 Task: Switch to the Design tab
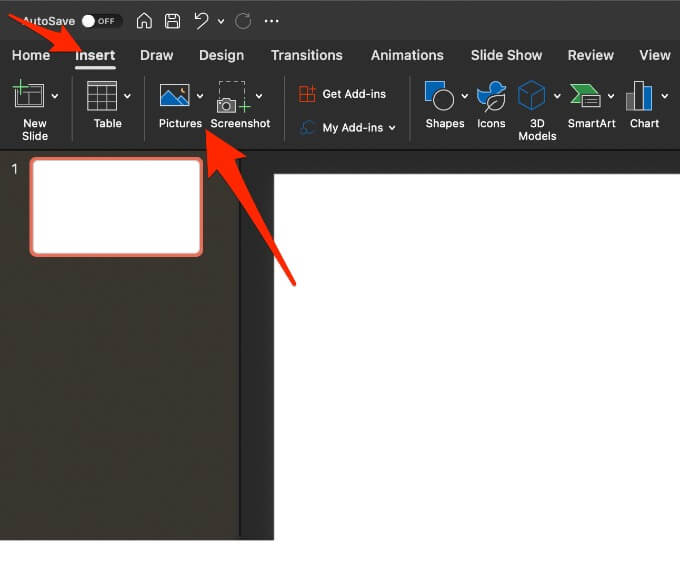[x=221, y=55]
